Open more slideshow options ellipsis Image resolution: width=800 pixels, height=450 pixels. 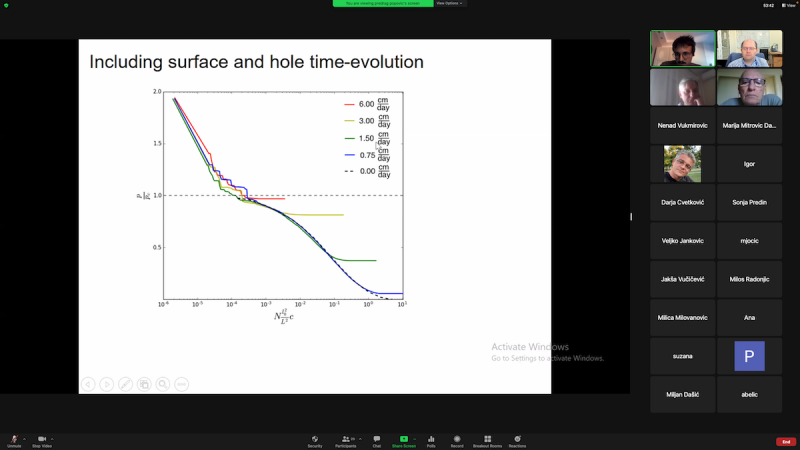click(x=182, y=384)
